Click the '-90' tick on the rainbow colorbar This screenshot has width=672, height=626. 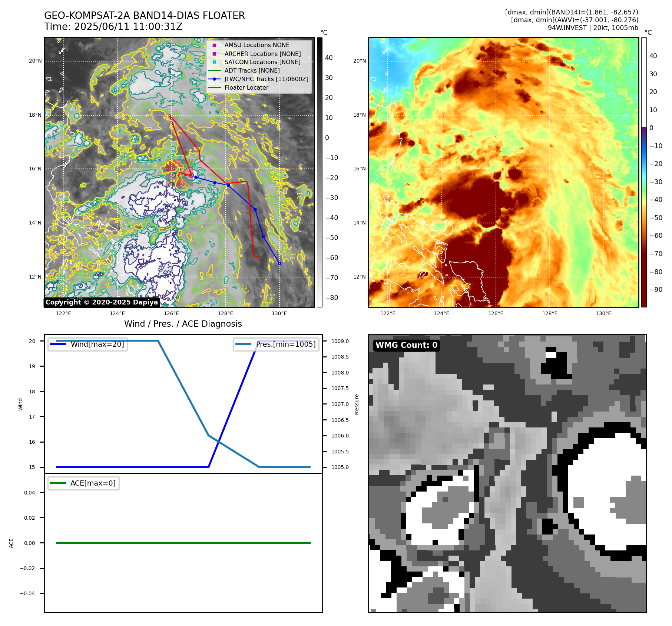656,290
